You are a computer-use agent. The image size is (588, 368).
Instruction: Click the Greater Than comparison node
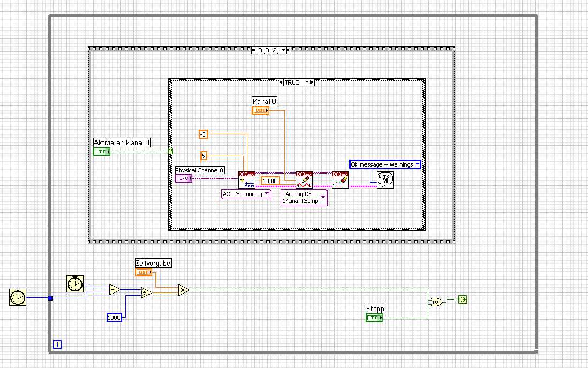tap(184, 290)
